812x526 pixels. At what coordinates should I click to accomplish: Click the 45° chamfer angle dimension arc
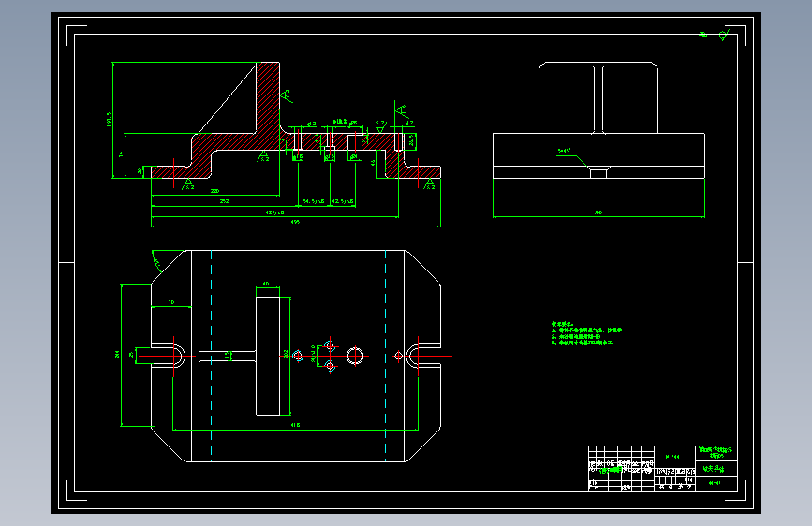[x=157, y=262]
